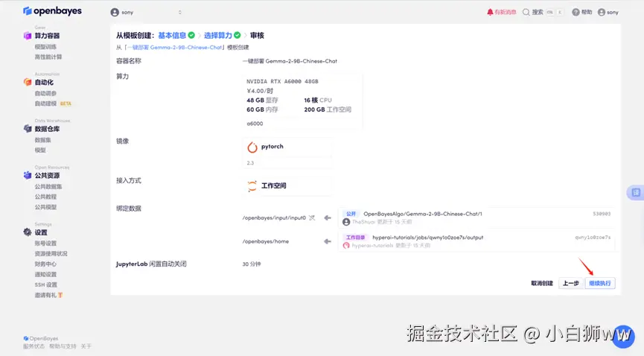Go to 自动调参 in sidebar

tap(45, 93)
